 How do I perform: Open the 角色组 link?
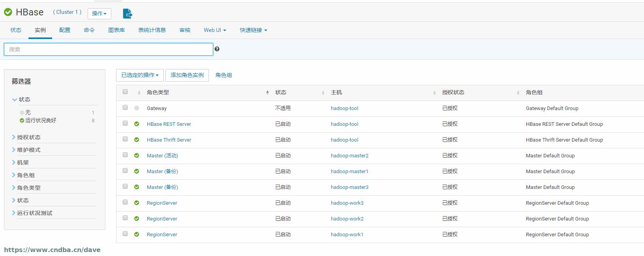(223, 75)
